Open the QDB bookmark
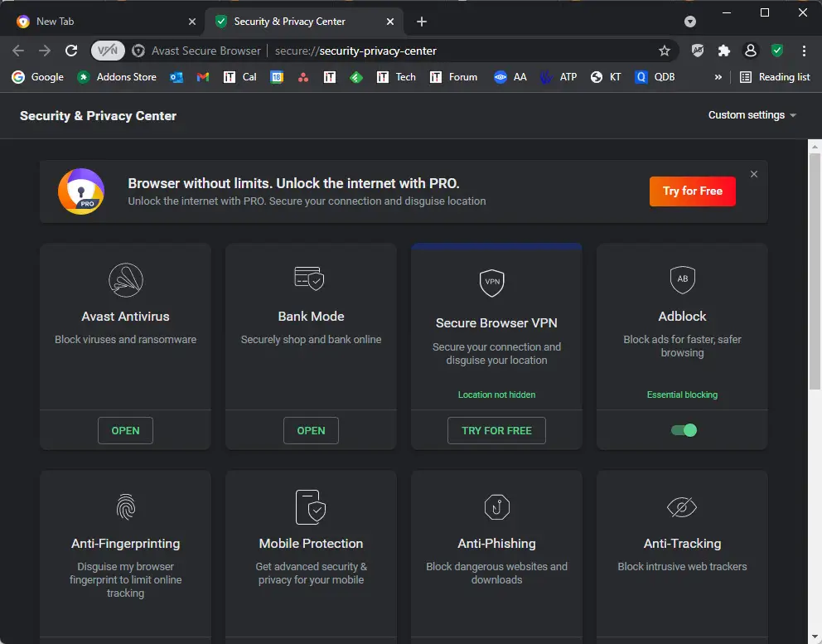Screen dimensions: 822x644 click(655, 77)
